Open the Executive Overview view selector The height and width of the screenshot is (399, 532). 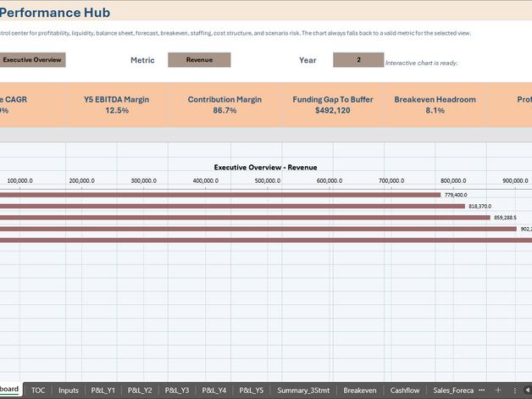click(32, 59)
